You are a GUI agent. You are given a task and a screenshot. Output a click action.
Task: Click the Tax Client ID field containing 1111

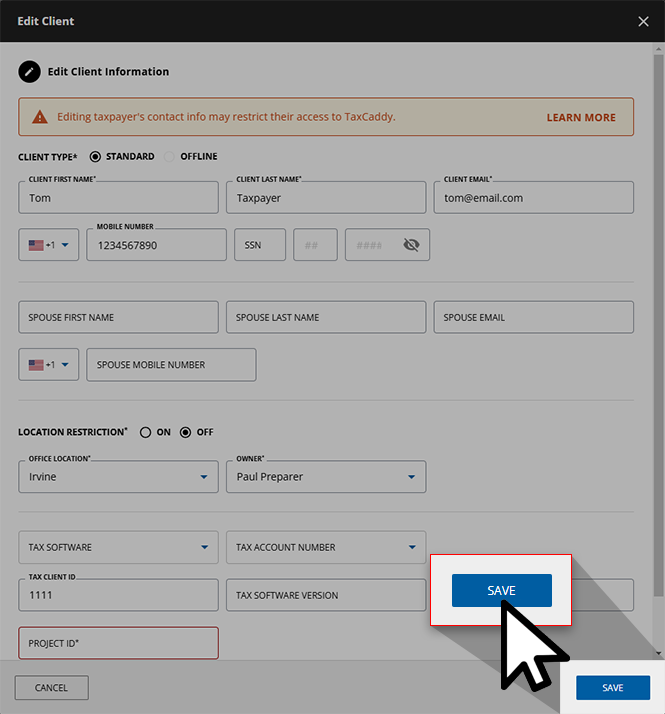pyautogui.click(x=118, y=595)
